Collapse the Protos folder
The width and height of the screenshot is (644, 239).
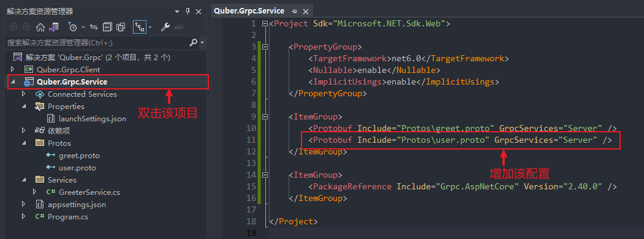23,143
